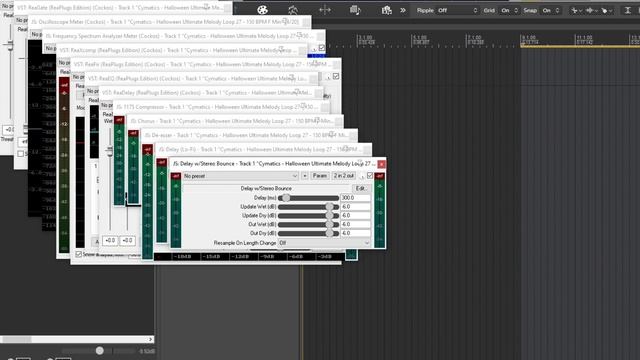Select the ReaXcomp window title bar
Image resolution: width=640 pixels, height=360 pixels.
pyautogui.click(x=178, y=50)
